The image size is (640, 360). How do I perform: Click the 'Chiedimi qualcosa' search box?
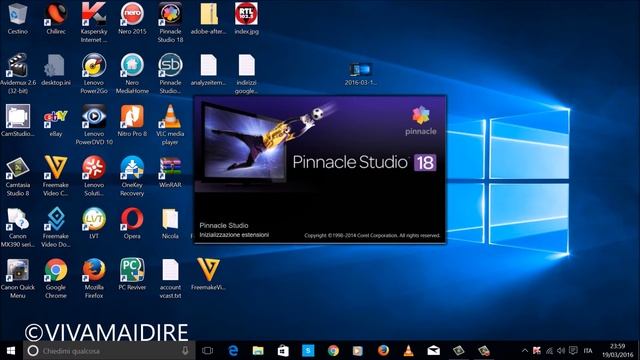coord(109,351)
